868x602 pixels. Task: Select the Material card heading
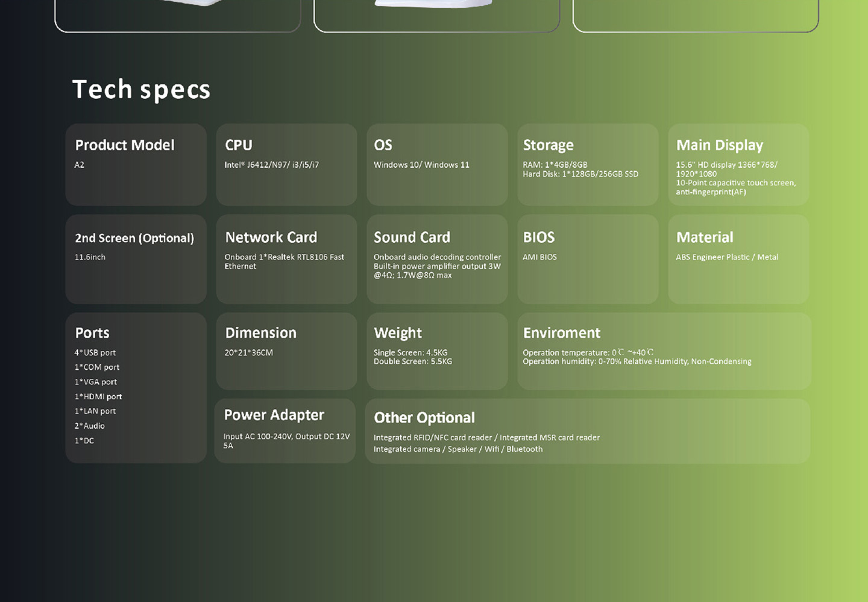(x=705, y=238)
